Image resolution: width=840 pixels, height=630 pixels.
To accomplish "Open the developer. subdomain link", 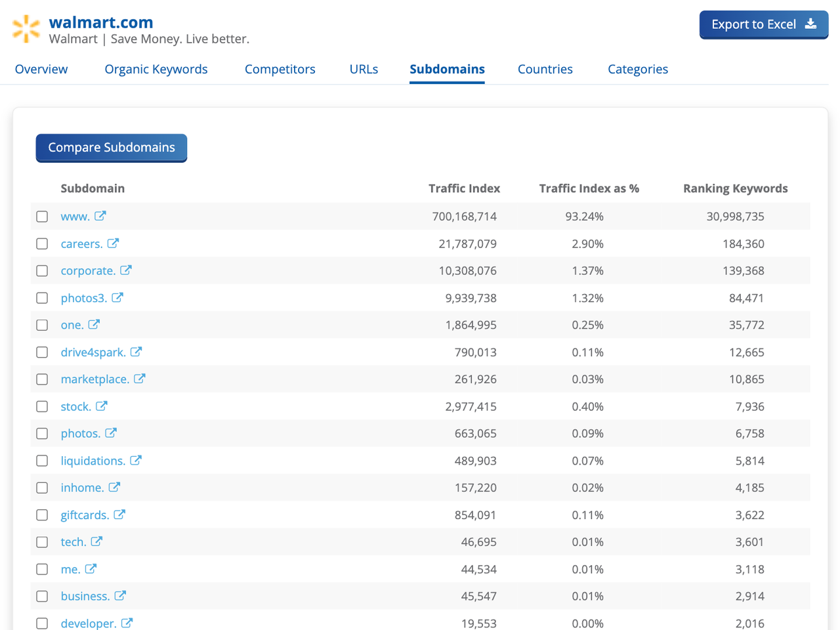I will (89, 623).
